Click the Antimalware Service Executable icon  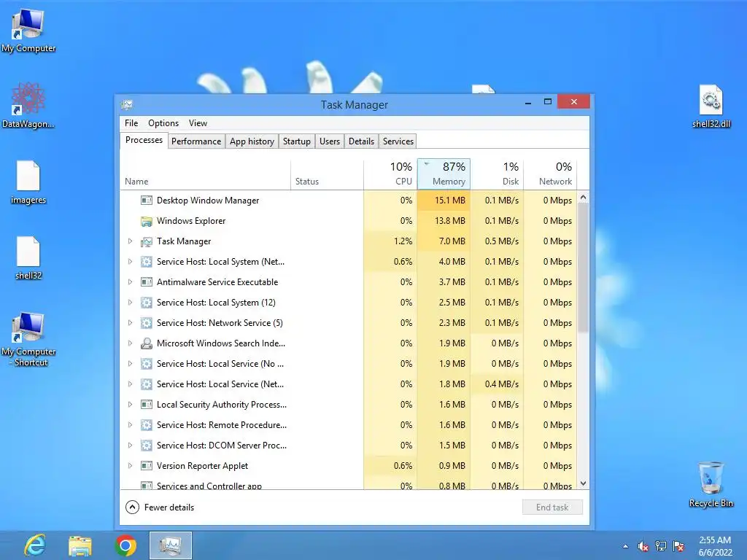point(146,282)
